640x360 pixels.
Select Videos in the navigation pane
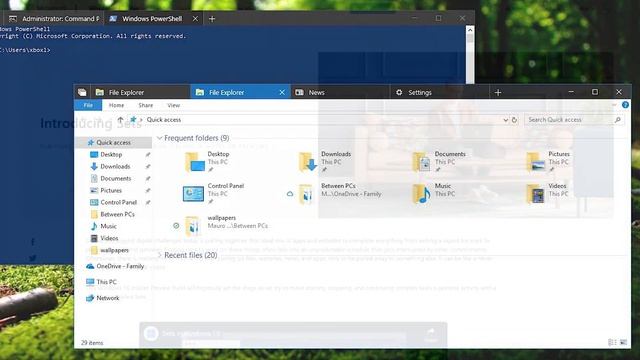tap(109, 238)
